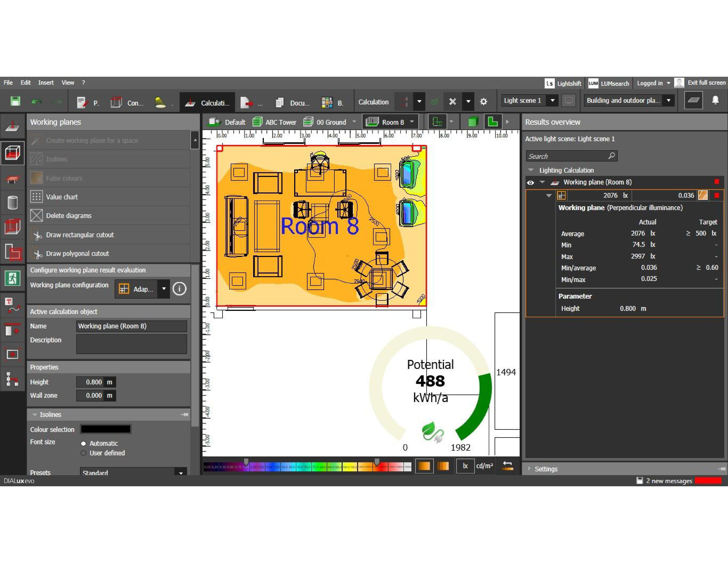This screenshot has width=728, height=563.
Task: Open the Light scene 1 dropdown
Action: pyautogui.click(x=552, y=100)
